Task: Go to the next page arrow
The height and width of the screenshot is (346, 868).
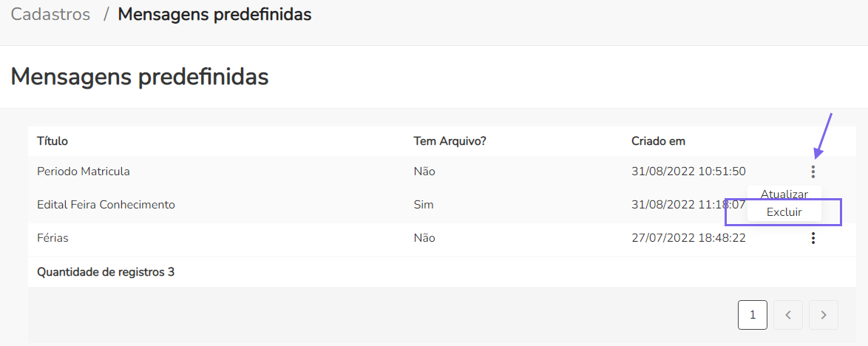Action: 824,315
